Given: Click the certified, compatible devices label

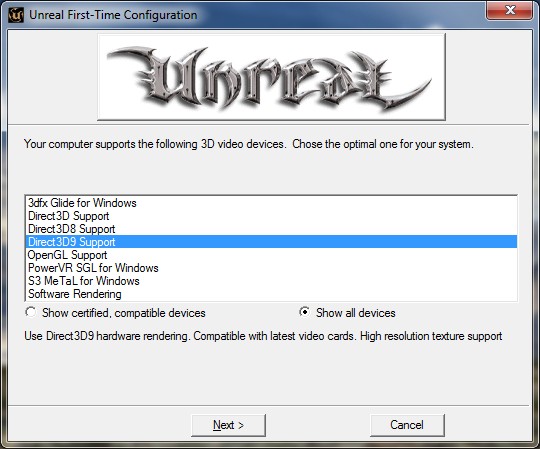Looking at the screenshot, I should click(124, 313).
